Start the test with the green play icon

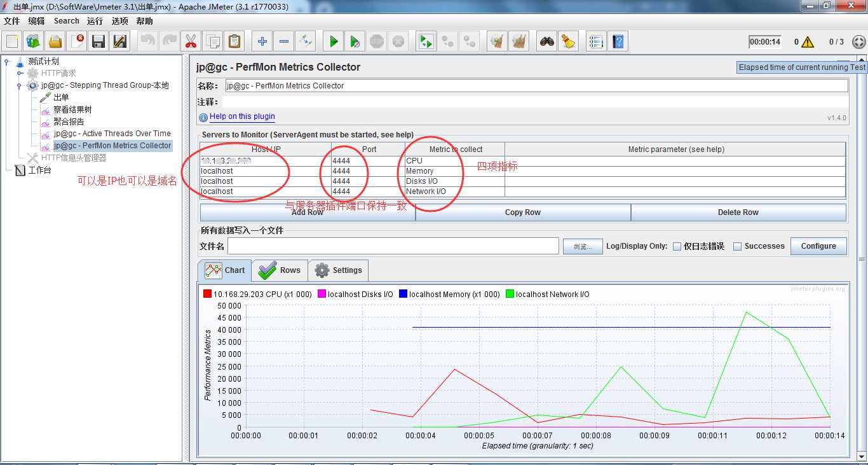click(334, 42)
